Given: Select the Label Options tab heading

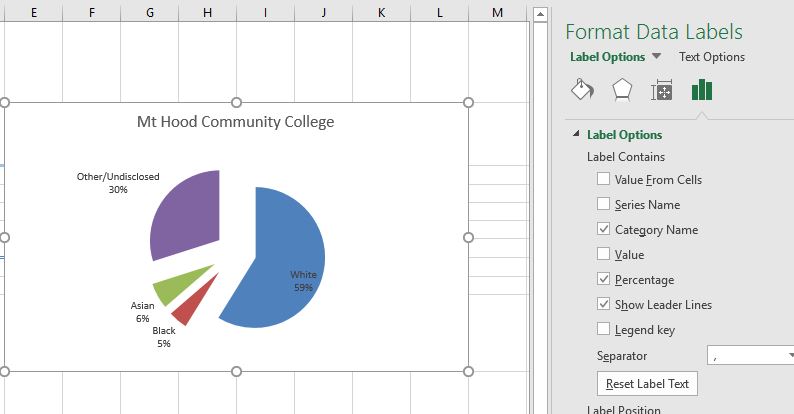Looking at the screenshot, I should pyautogui.click(x=607, y=57).
